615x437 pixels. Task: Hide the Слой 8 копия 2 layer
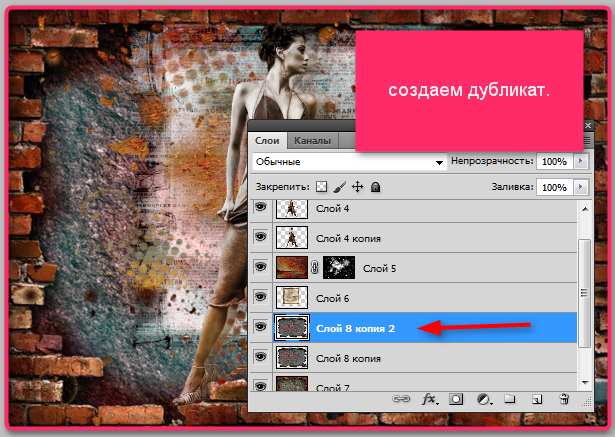(x=260, y=327)
